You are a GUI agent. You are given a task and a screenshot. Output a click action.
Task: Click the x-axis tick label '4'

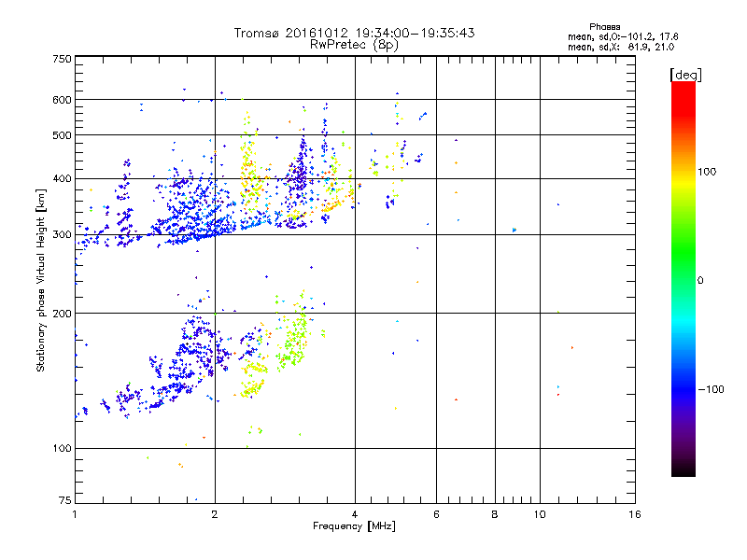(x=355, y=514)
